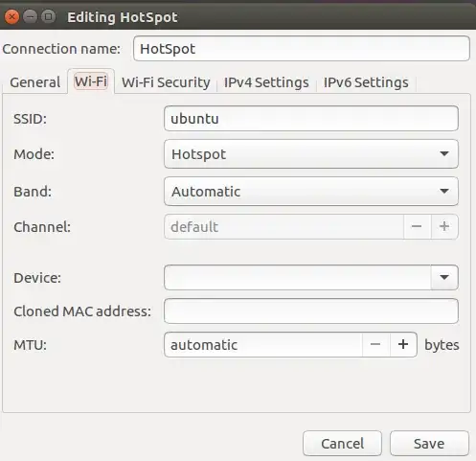
Task: Cancel editing the connection
Action: (x=342, y=444)
